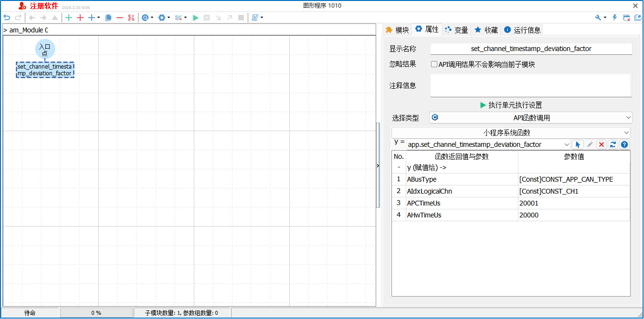This screenshot has width=644, height=319.
Task: Click the green plus add icon
Action: tap(69, 18)
